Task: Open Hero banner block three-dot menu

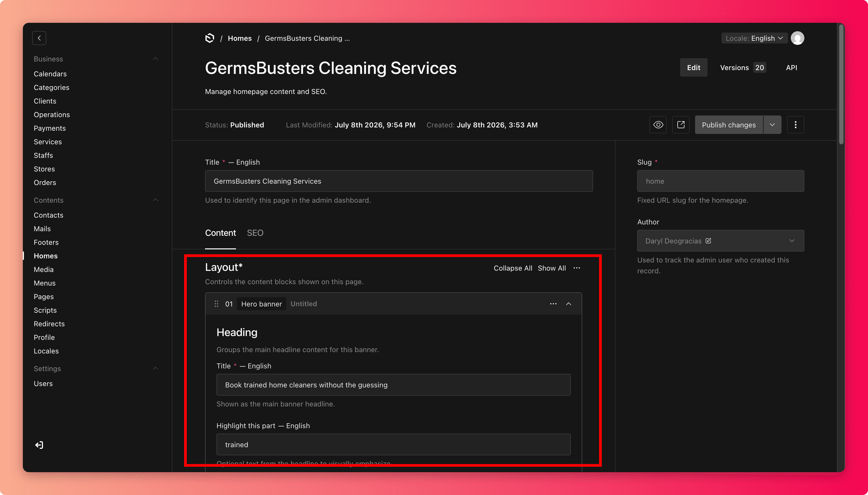Action: pyautogui.click(x=553, y=303)
